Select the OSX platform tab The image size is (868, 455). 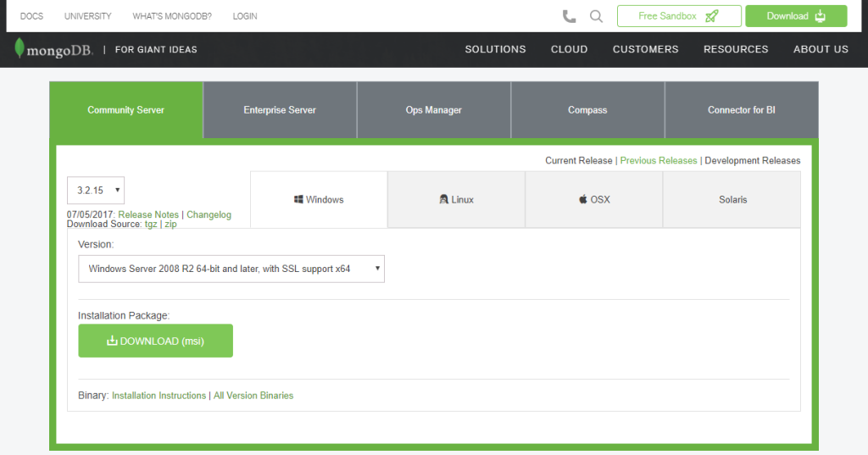(594, 199)
